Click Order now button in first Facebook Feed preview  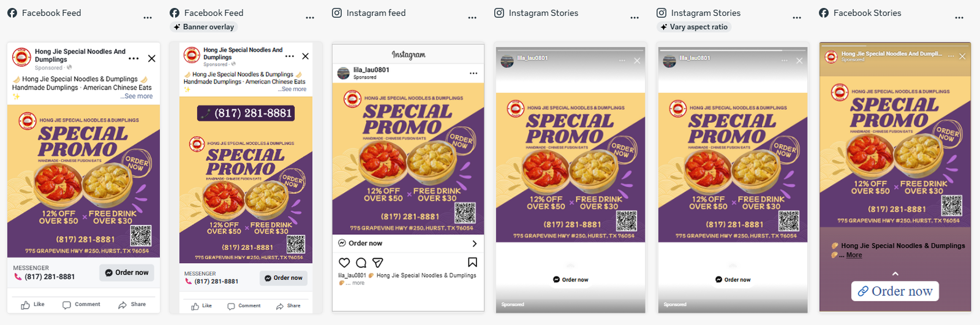[x=127, y=273]
